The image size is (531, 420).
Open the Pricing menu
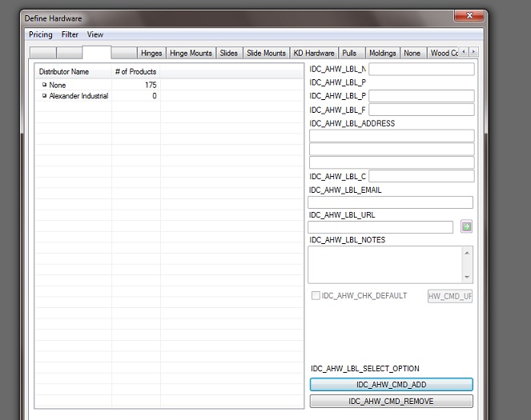[x=41, y=34]
